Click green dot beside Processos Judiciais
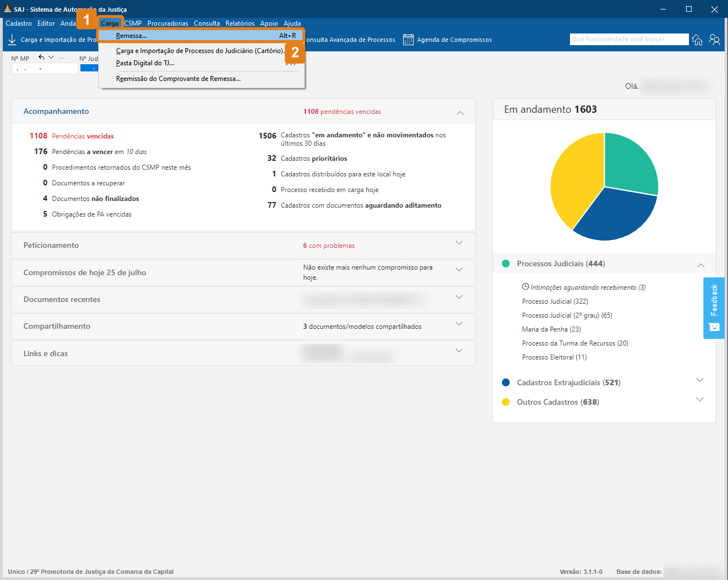Image resolution: width=728 pixels, height=580 pixels. point(506,263)
